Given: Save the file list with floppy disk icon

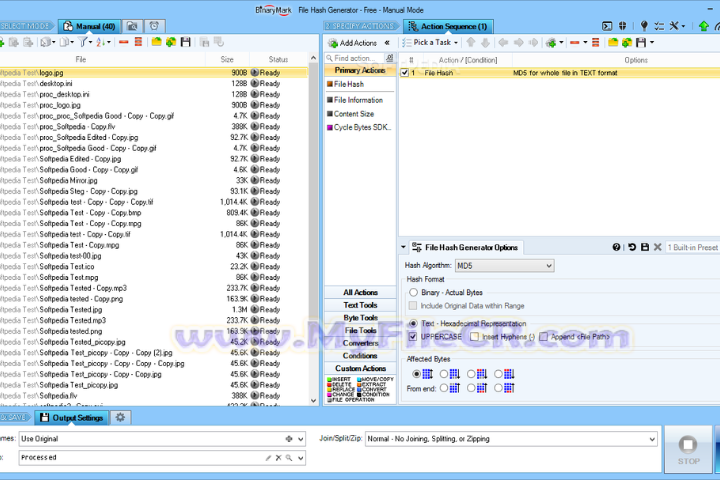Looking at the screenshot, I should pyautogui.click(x=186, y=42).
